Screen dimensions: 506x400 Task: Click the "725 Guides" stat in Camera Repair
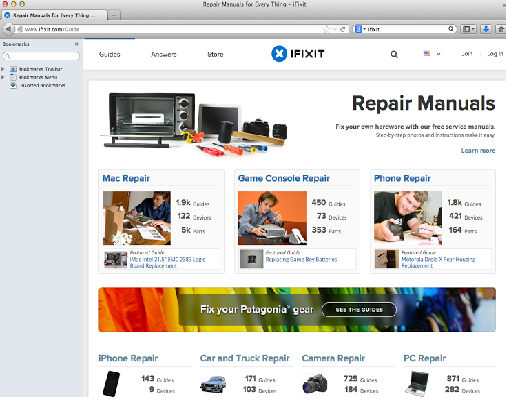pyautogui.click(x=360, y=379)
